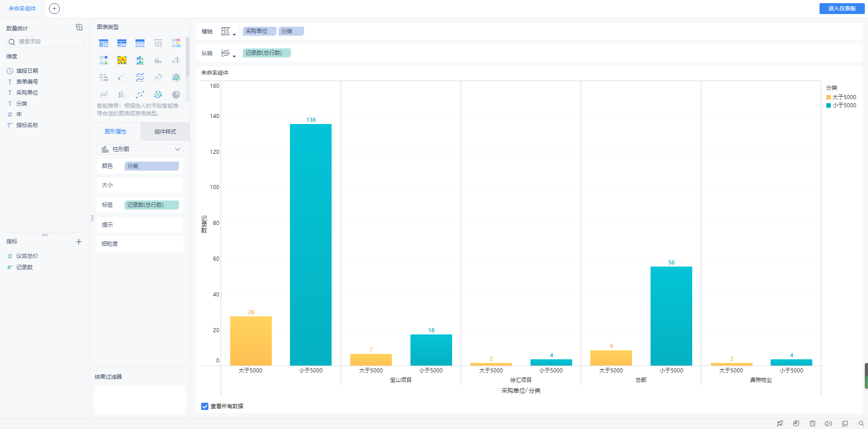Click the 进入仪表板 button

point(842,9)
